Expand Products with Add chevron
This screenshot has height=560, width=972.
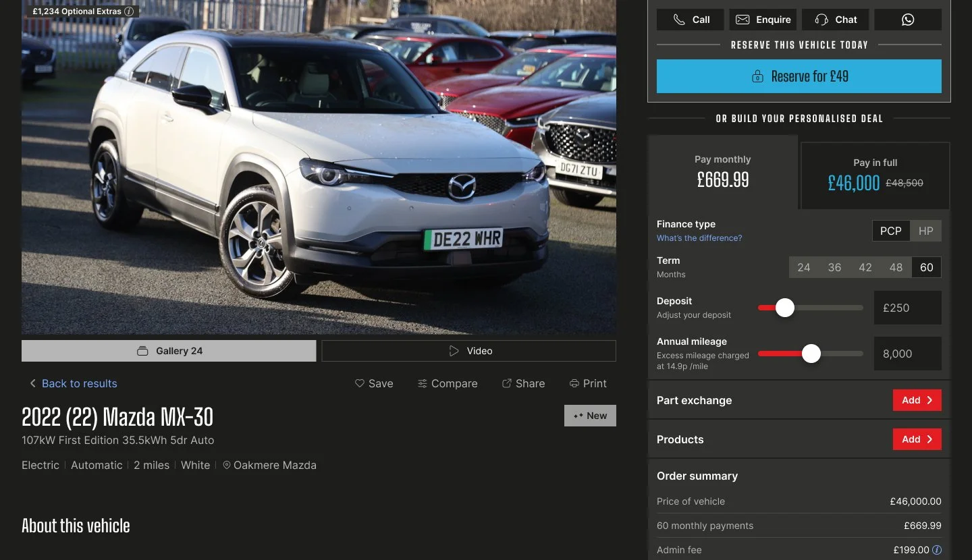(x=917, y=439)
